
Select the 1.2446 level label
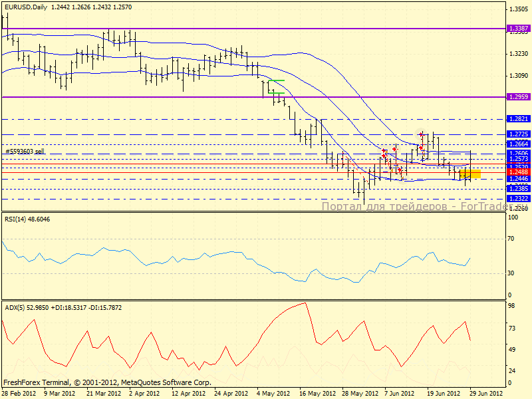coord(517,179)
